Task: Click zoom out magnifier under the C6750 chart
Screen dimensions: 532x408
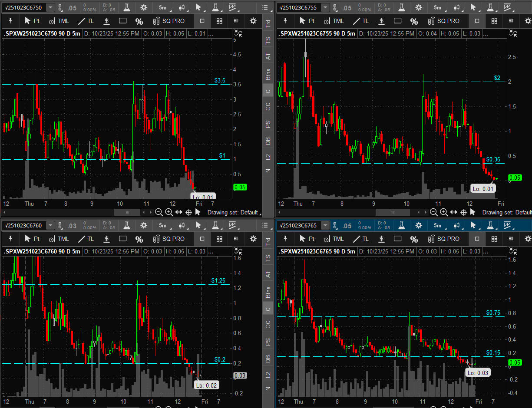Action: [x=159, y=212]
